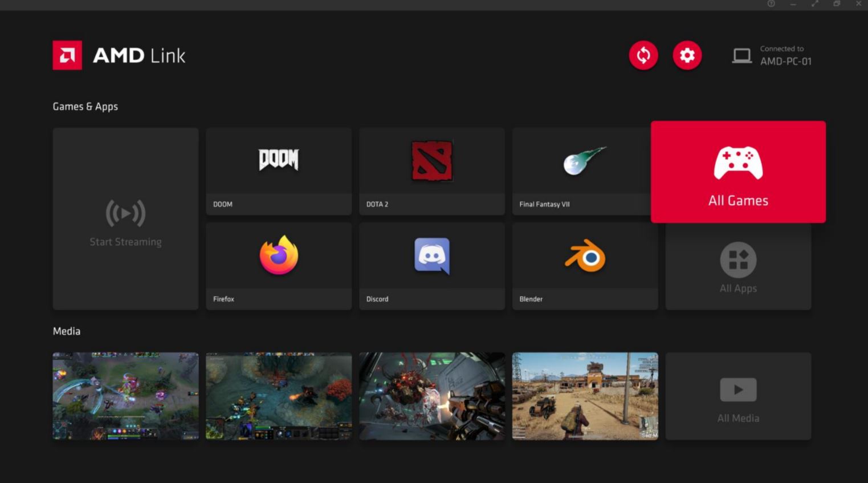This screenshot has width=868, height=483.
Task: Launch Firefox from the apps grid
Action: pyautogui.click(x=279, y=266)
